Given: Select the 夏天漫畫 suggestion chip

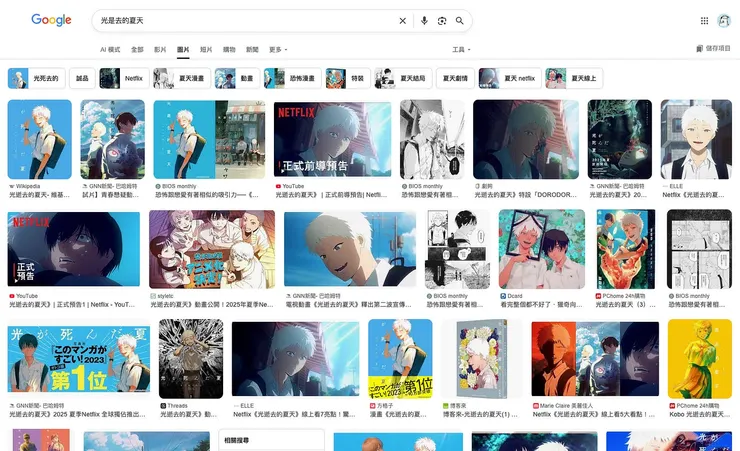Looking at the screenshot, I should pos(182,78).
